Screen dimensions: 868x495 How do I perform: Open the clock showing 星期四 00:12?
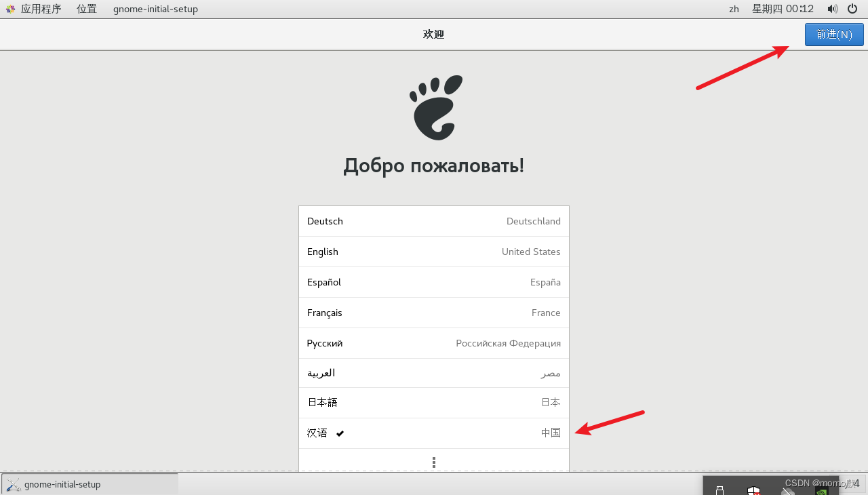[x=783, y=9]
